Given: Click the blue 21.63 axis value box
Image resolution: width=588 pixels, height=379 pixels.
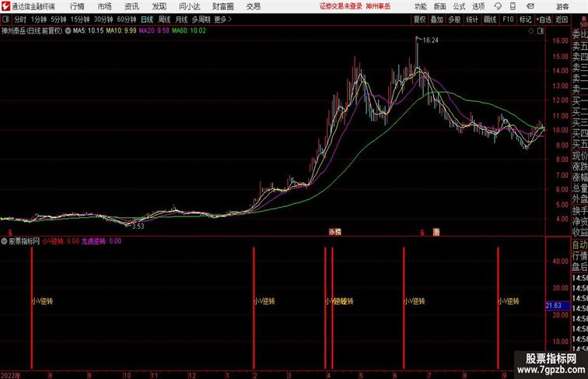Looking at the screenshot, I should tap(557, 306).
